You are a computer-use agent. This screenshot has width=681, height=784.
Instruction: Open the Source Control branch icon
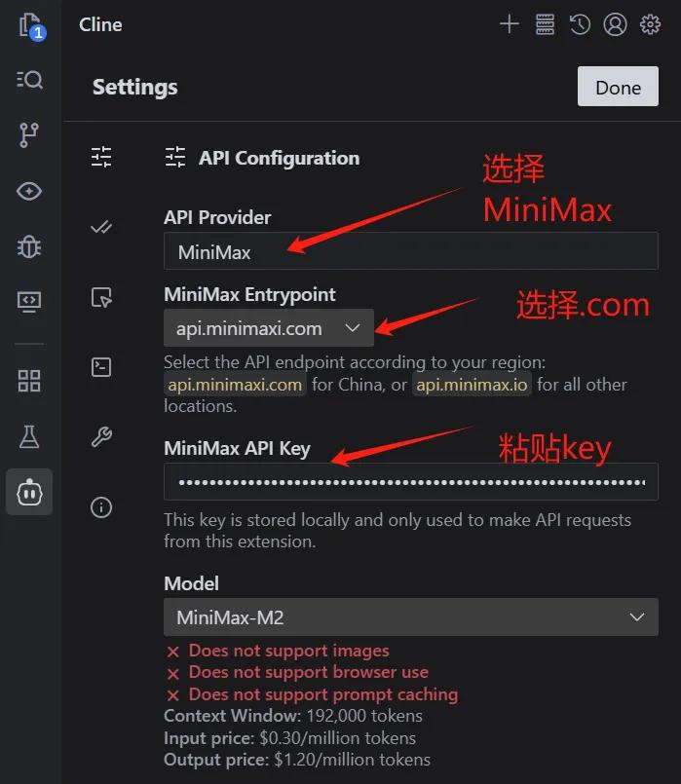coord(28,135)
